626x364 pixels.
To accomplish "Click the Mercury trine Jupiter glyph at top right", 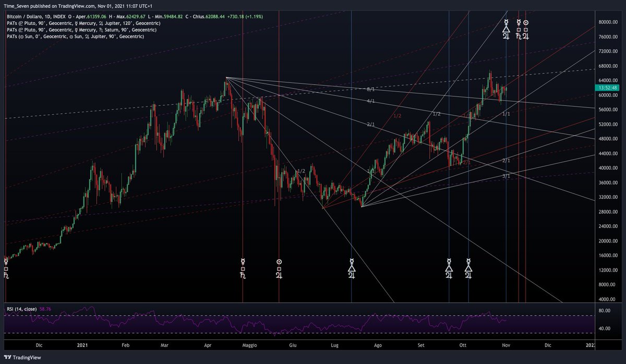I will pyautogui.click(x=505, y=30).
